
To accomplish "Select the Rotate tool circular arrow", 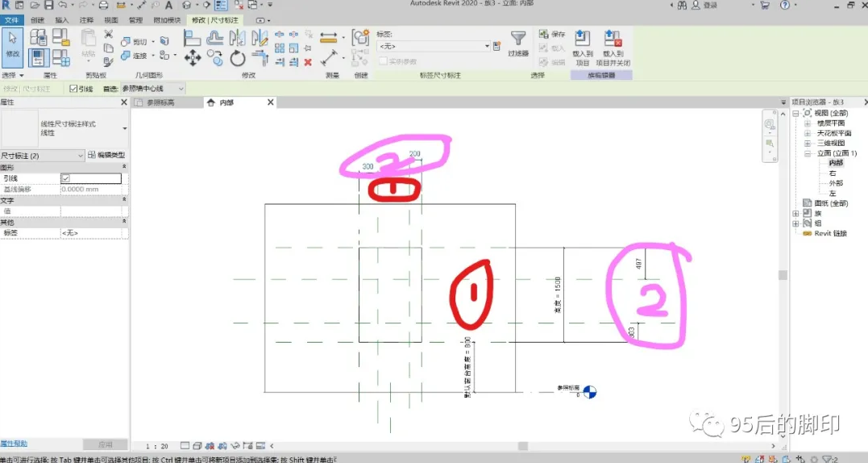I will tap(238, 57).
